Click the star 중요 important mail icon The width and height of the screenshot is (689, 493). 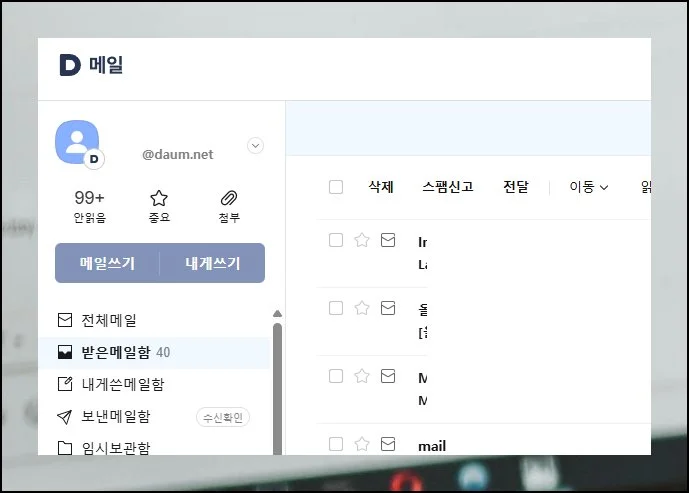point(159,199)
